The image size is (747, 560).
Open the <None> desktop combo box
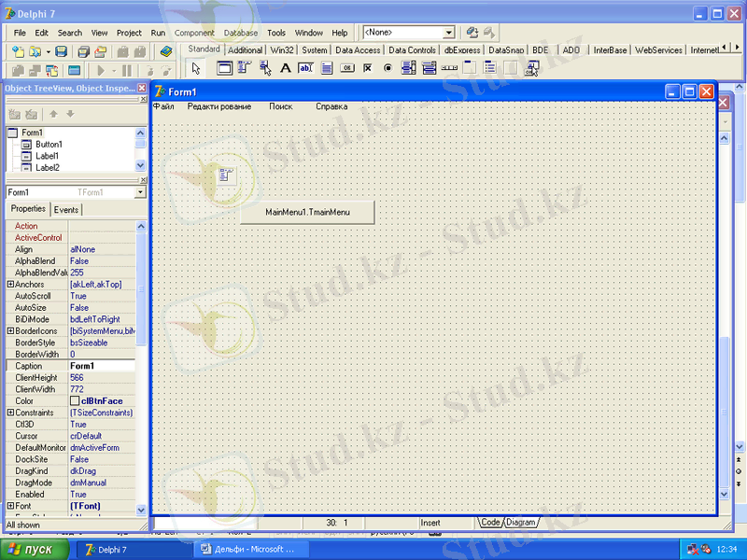448,33
